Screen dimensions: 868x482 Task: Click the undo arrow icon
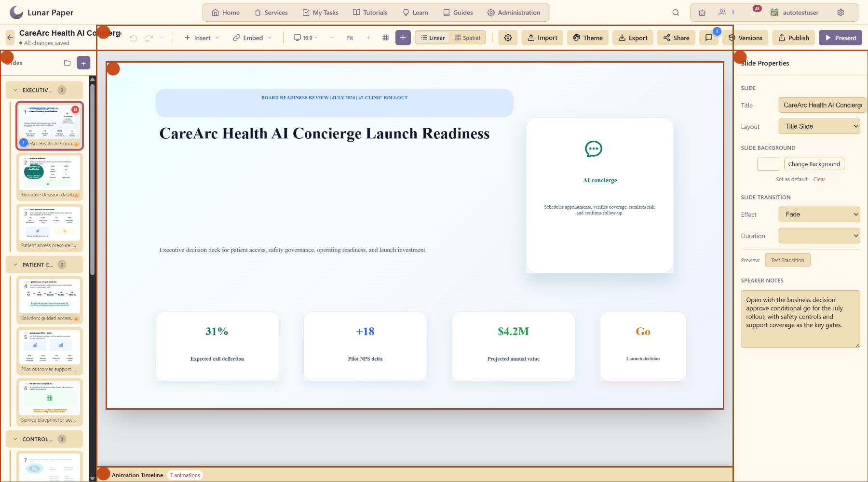(134, 38)
